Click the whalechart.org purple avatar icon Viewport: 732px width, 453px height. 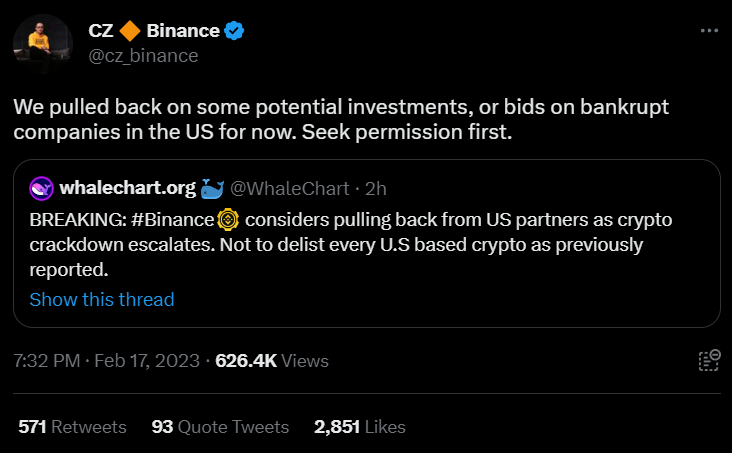tap(42, 188)
